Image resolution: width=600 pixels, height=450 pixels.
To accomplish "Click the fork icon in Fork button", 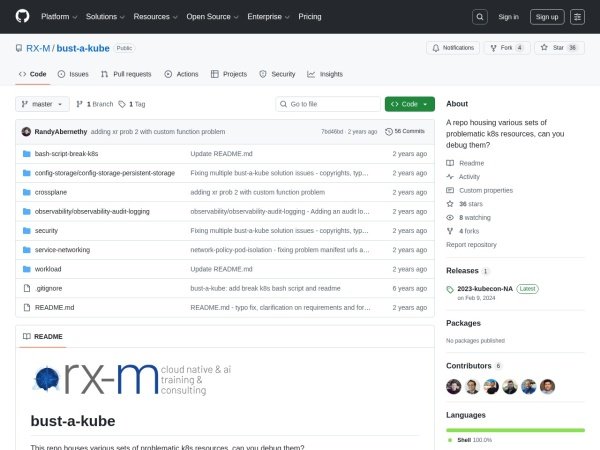I will (x=493, y=48).
